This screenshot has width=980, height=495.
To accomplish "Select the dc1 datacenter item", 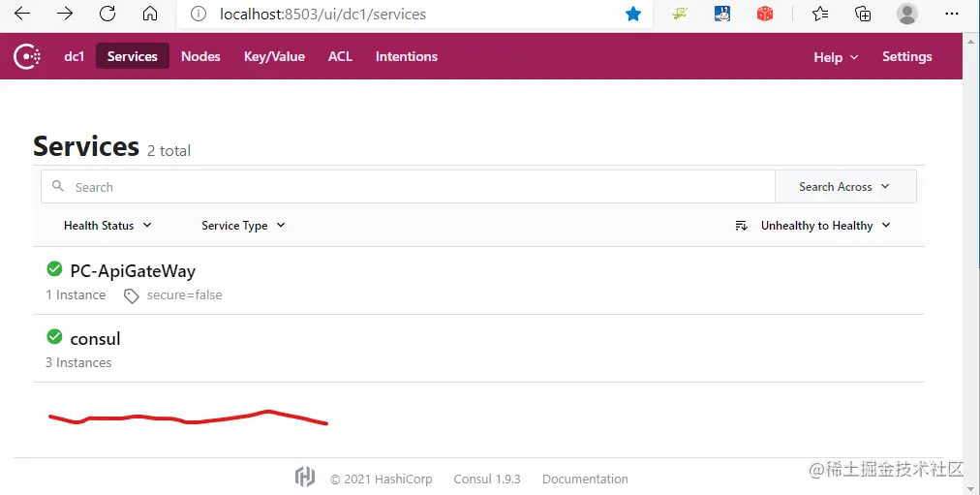I will pos(74,56).
